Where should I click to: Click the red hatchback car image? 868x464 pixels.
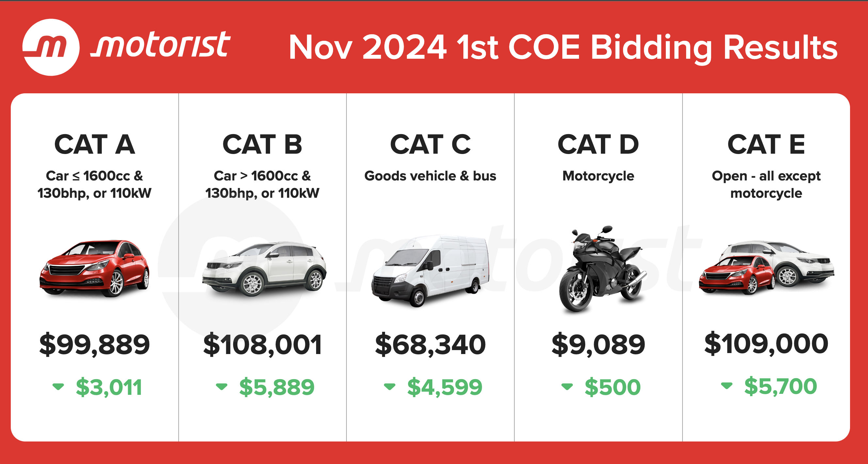coord(95,268)
